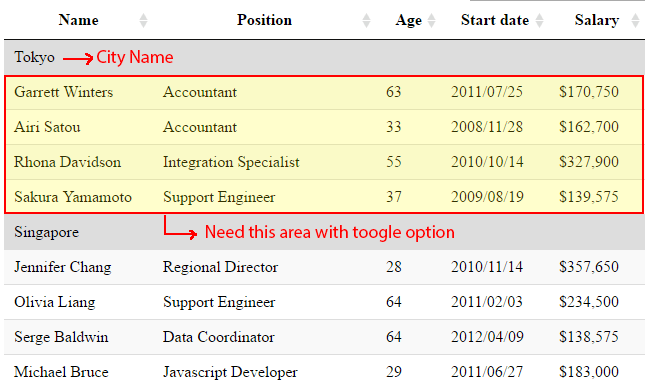Click Airi Satou's Accountant position cell
This screenshot has width=648, height=388.
click(200, 127)
